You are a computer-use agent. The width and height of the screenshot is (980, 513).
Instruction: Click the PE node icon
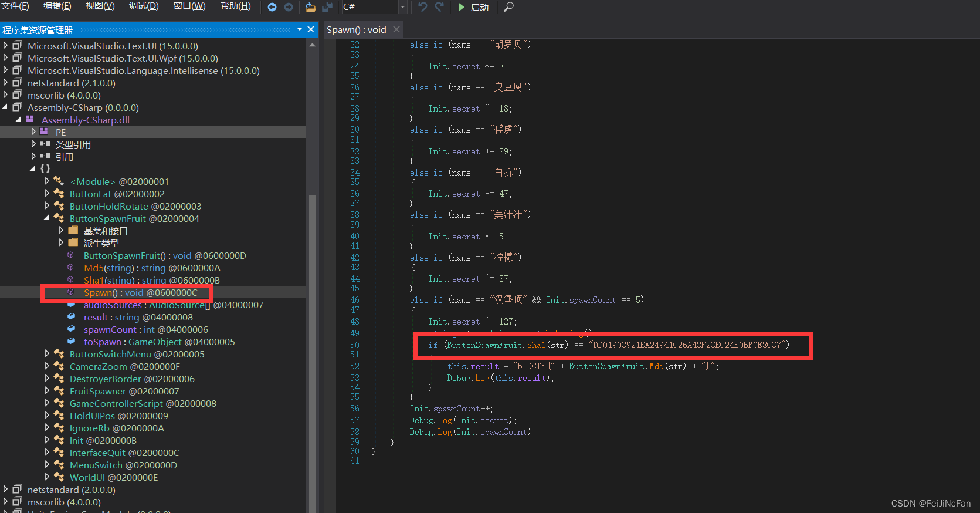coord(44,131)
